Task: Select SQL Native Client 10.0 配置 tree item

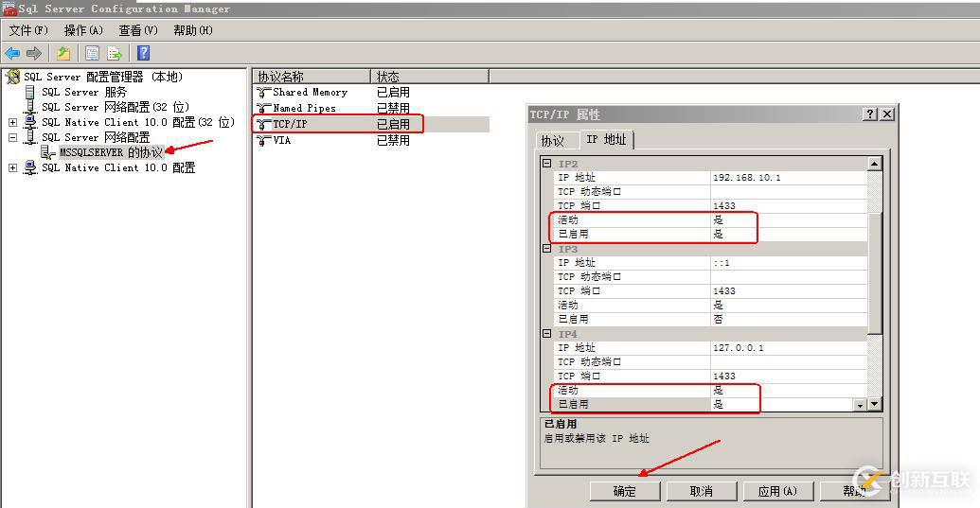Action: (x=118, y=167)
